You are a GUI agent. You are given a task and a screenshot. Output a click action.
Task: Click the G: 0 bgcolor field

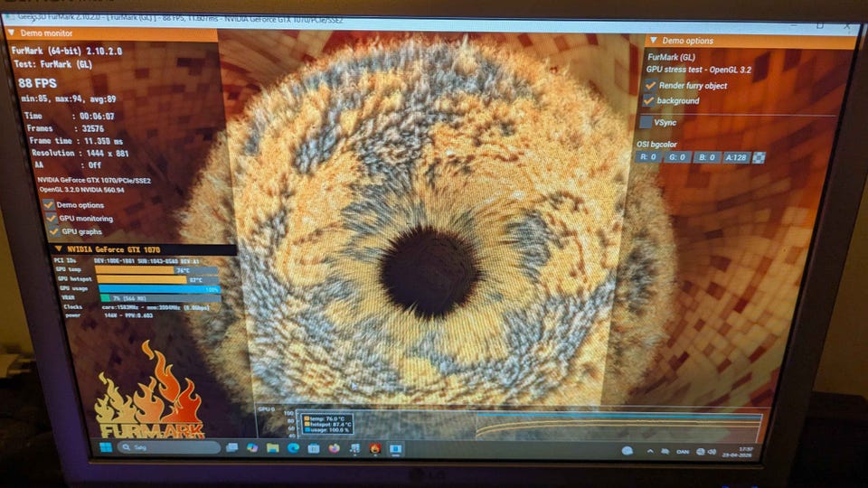click(x=677, y=157)
